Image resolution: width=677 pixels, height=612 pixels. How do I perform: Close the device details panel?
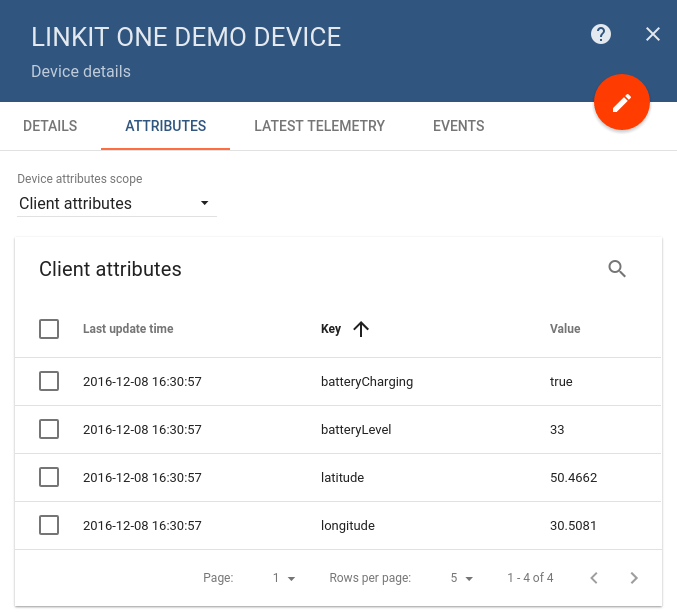653,34
